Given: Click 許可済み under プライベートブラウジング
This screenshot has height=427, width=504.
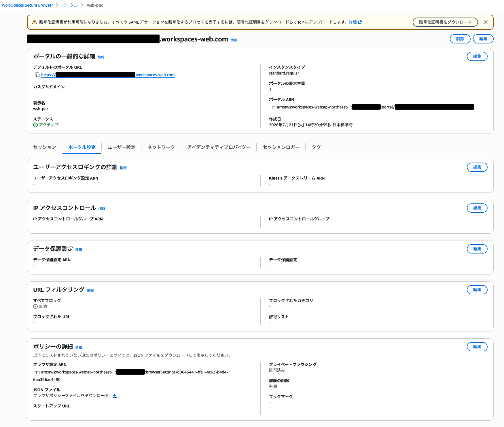Looking at the screenshot, I should pos(277,370).
